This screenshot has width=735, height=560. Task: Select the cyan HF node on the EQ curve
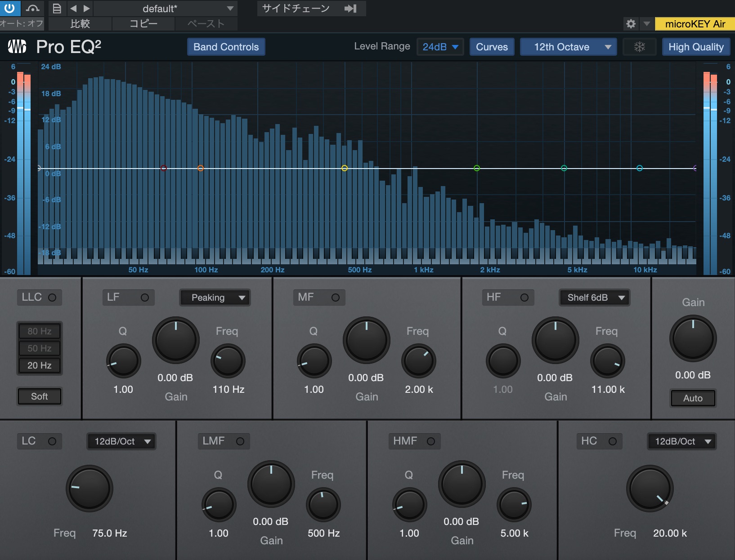(640, 168)
